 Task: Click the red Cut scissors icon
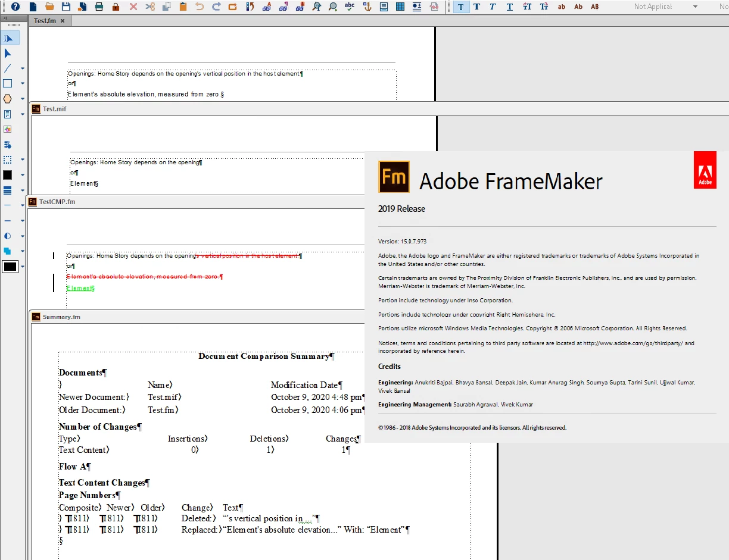tap(149, 7)
